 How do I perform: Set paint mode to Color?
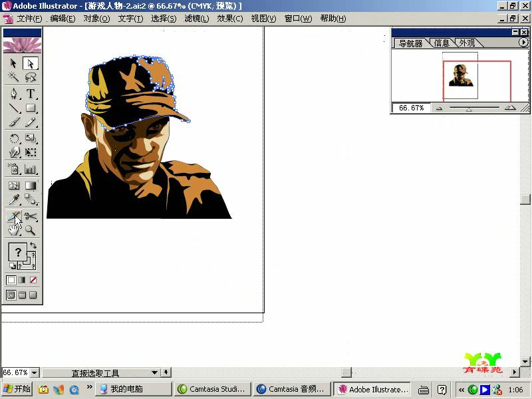click(11, 280)
